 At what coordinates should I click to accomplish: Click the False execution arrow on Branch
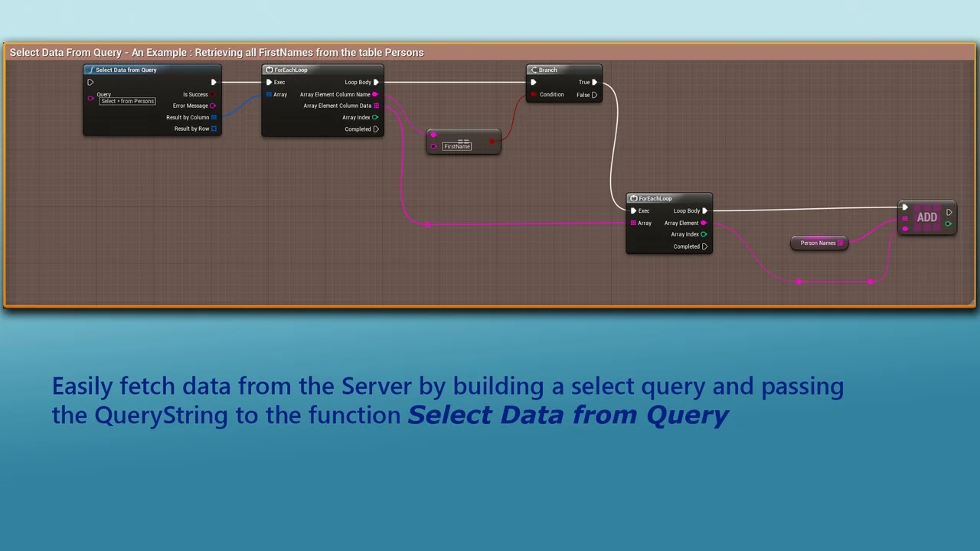pyautogui.click(x=595, y=94)
